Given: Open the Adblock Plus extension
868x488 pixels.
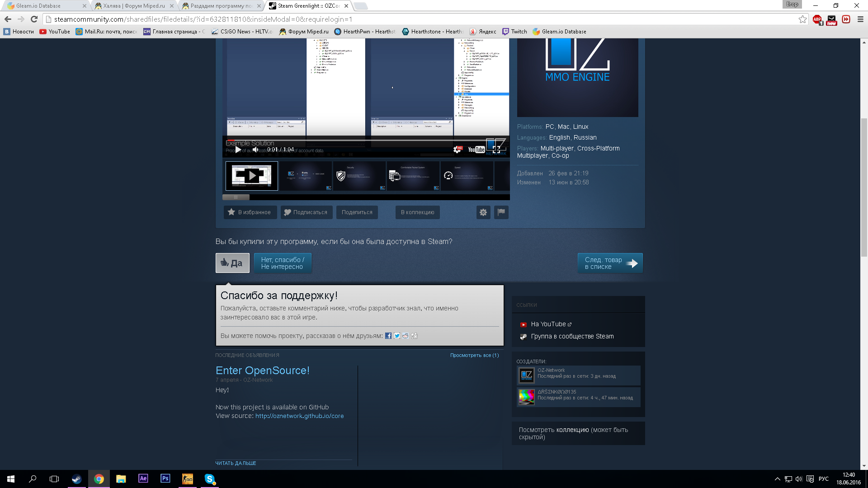Looking at the screenshot, I should click(x=817, y=19).
